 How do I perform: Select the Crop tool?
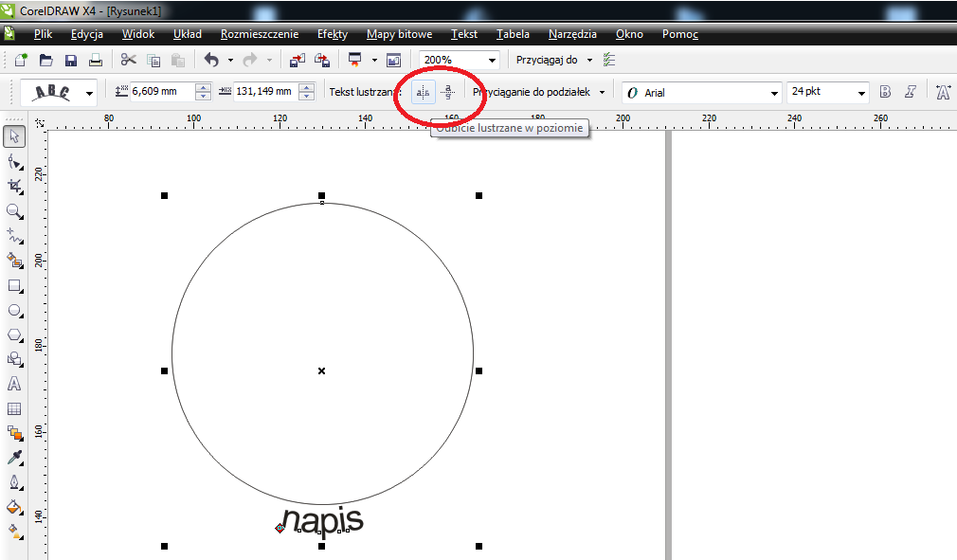tap(14, 187)
